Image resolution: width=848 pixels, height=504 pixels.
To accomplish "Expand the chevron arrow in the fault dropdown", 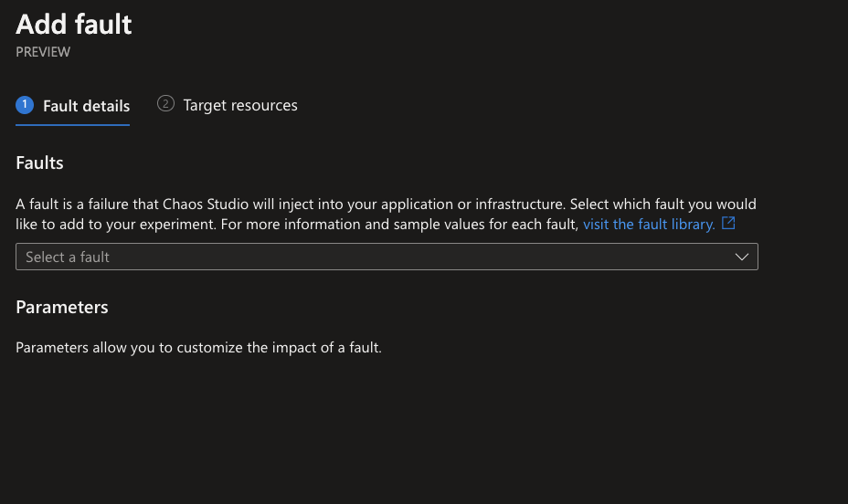I will click(741, 257).
